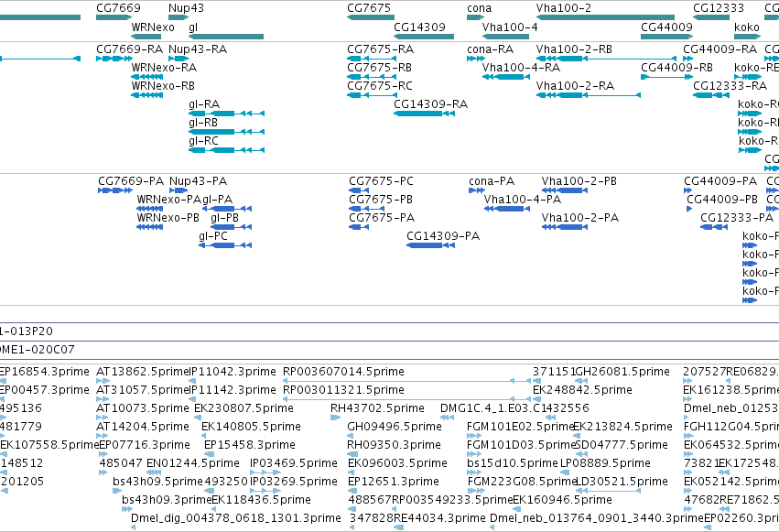Click the koko gene label
This screenshot has width=779, height=532.
747,27
